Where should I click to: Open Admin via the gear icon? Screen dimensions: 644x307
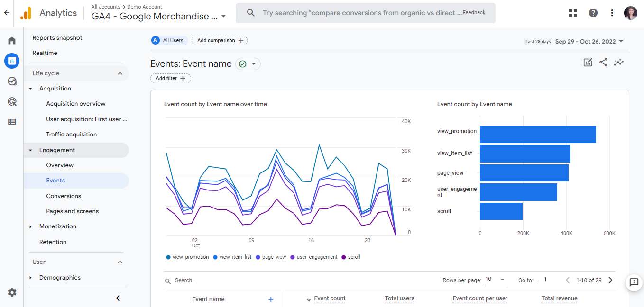pos(12,292)
